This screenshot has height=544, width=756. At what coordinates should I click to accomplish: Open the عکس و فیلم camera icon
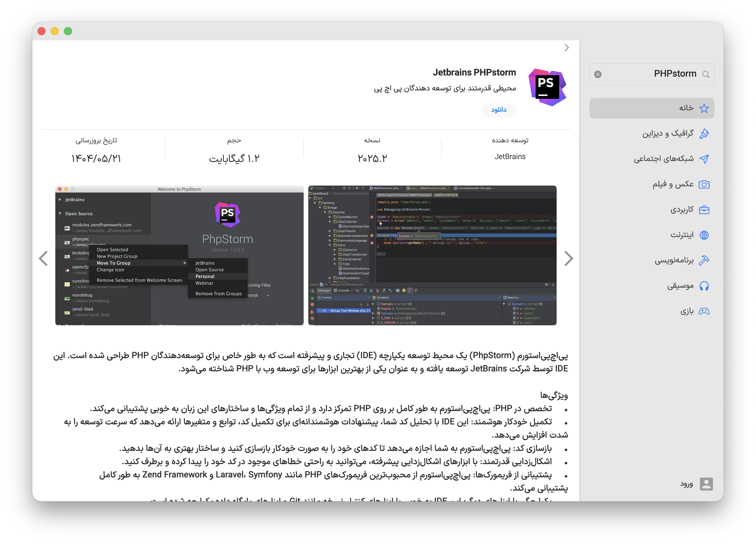point(704,184)
